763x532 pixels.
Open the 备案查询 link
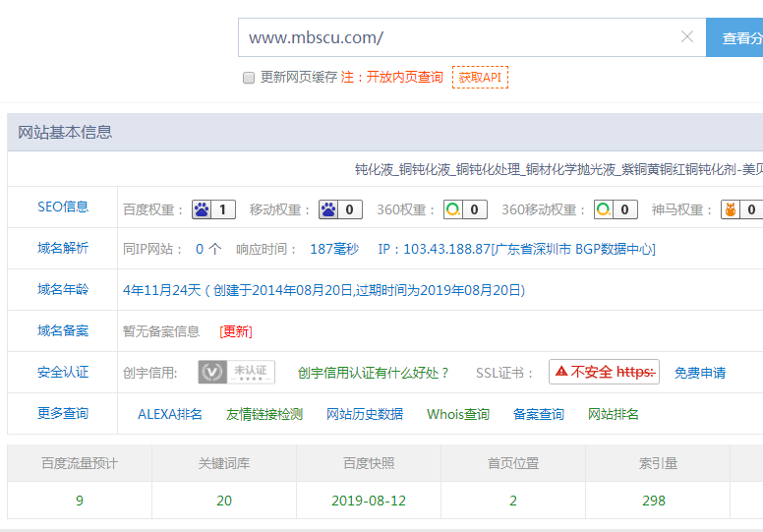539,415
